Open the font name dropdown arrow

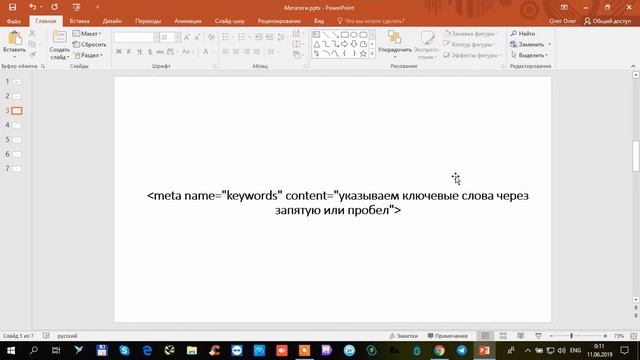[156, 38]
